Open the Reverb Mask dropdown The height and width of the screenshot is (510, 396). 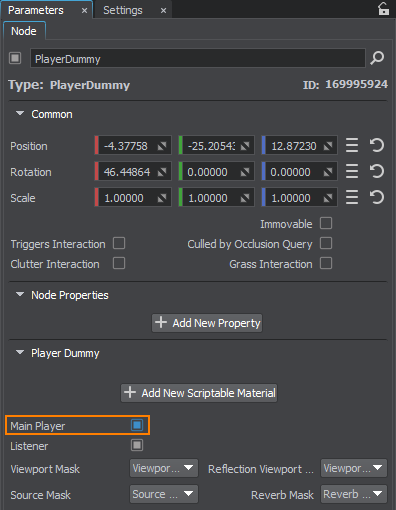click(354, 494)
